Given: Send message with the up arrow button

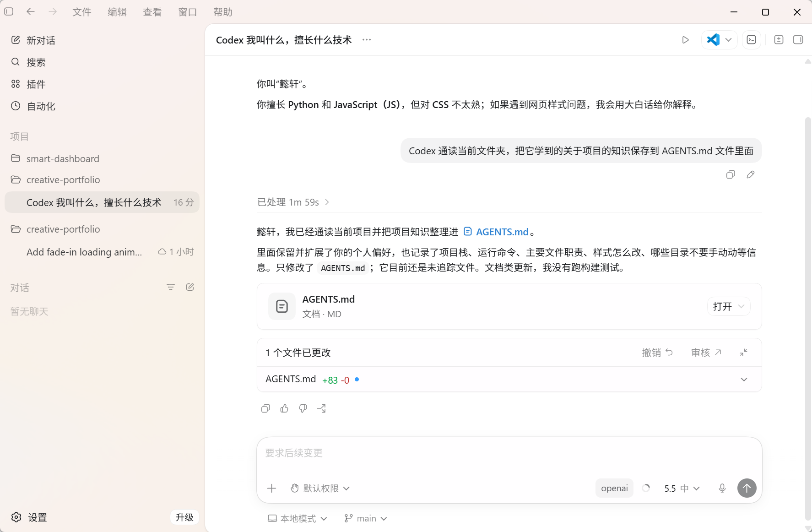Looking at the screenshot, I should (747, 488).
